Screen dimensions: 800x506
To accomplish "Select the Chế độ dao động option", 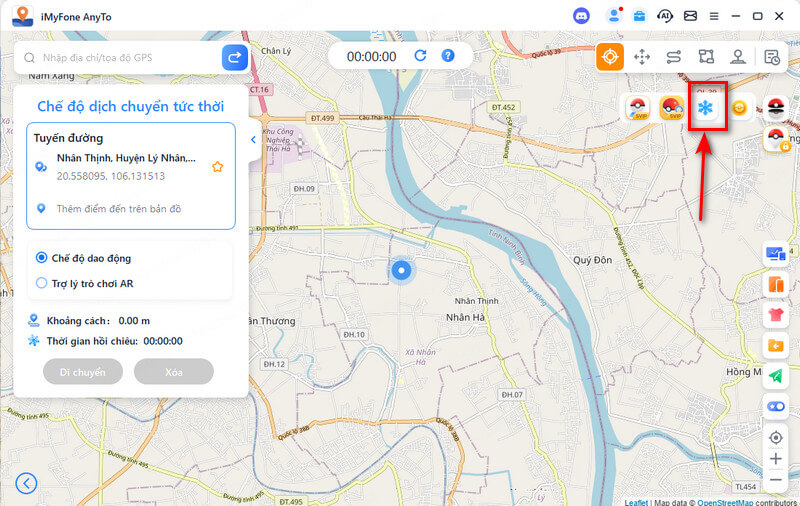I will [42, 258].
